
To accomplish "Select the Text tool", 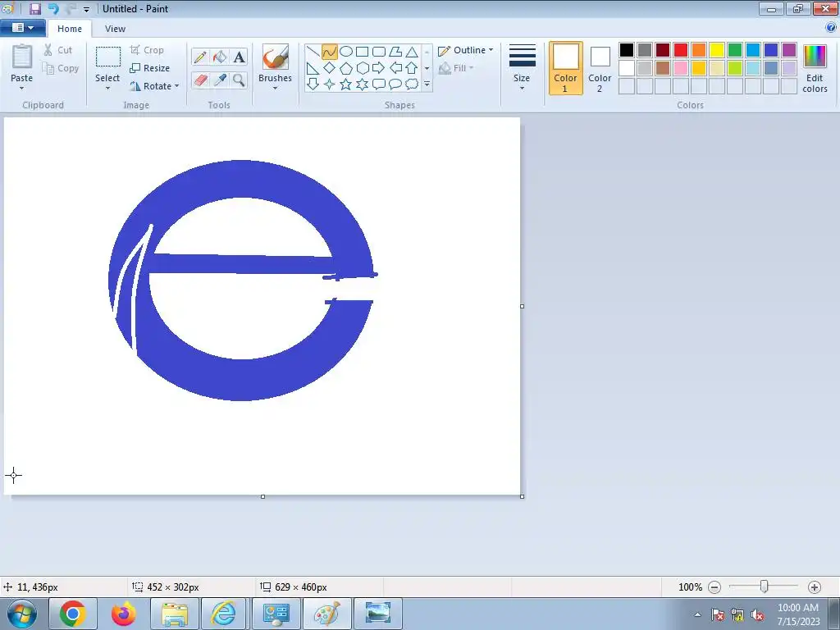I will click(239, 57).
